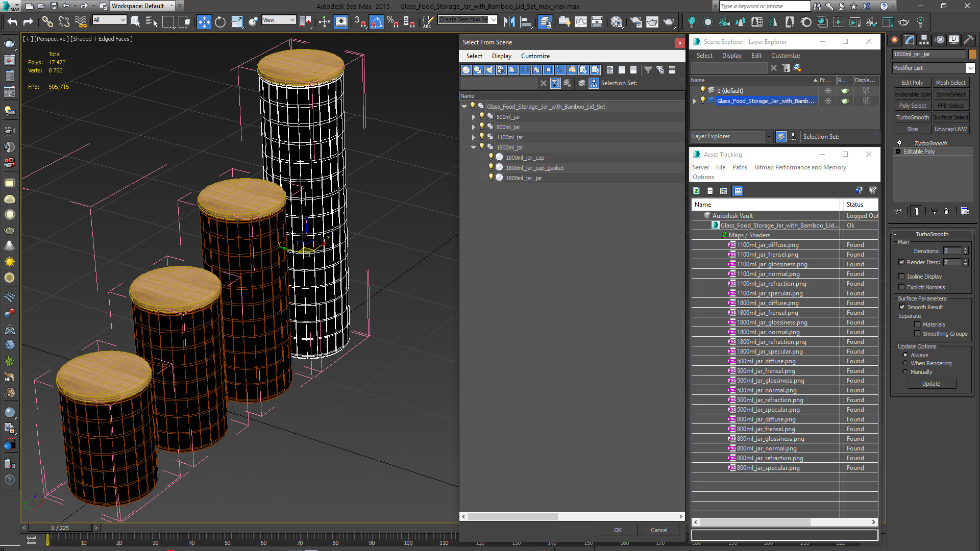Image resolution: width=980 pixels, height=551 pixels.
Task: Click the Undo arrow in main toolbar
Action: pyautogui.click(x=12, y=21)
